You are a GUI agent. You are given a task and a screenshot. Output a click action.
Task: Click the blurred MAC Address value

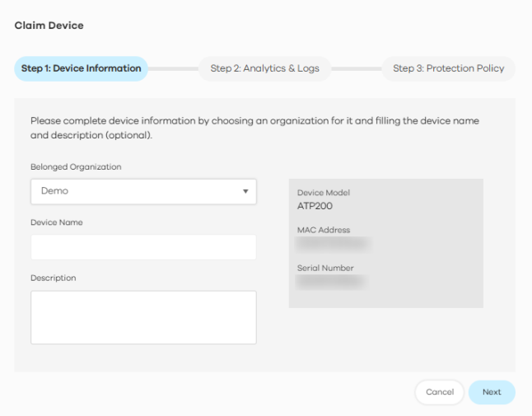(333, 244)
